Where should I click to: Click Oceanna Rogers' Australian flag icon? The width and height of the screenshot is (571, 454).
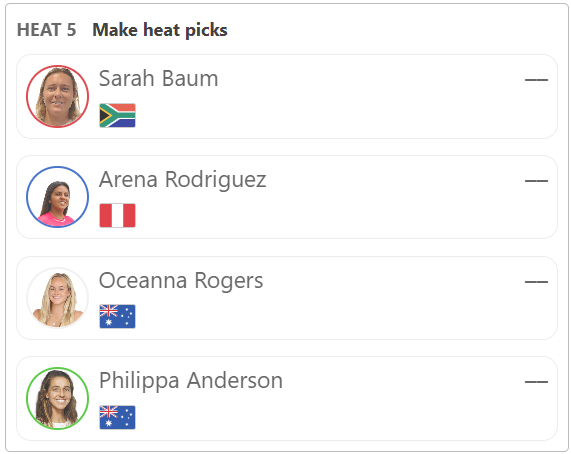point(117,316)
